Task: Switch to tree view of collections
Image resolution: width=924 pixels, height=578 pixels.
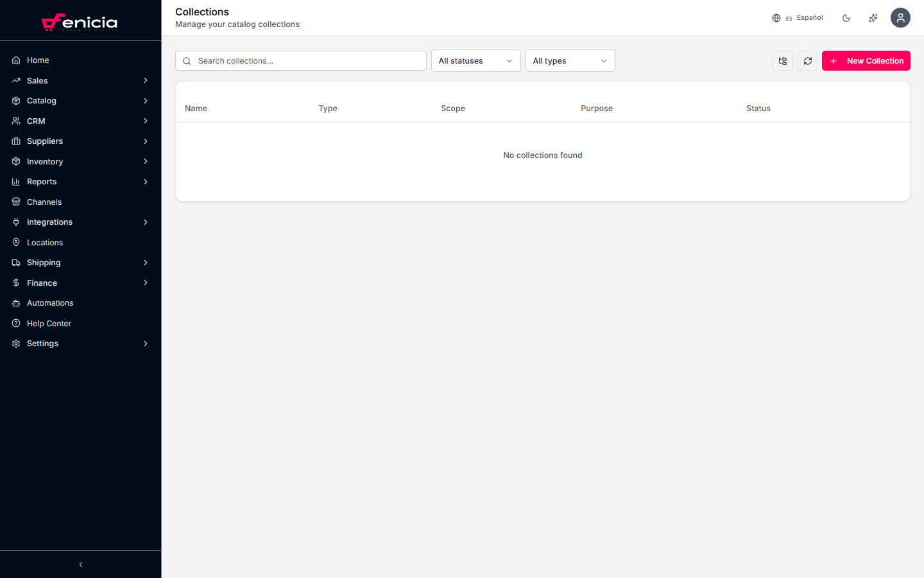Action: [782, 60]
